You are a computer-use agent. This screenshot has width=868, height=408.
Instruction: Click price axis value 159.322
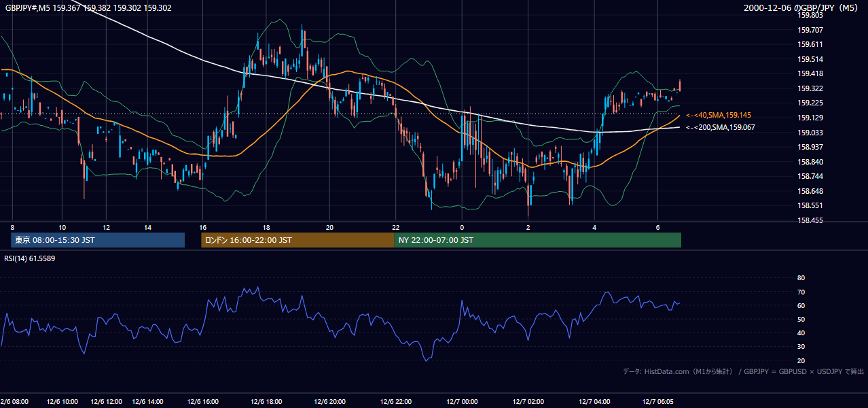click(810, 88)
